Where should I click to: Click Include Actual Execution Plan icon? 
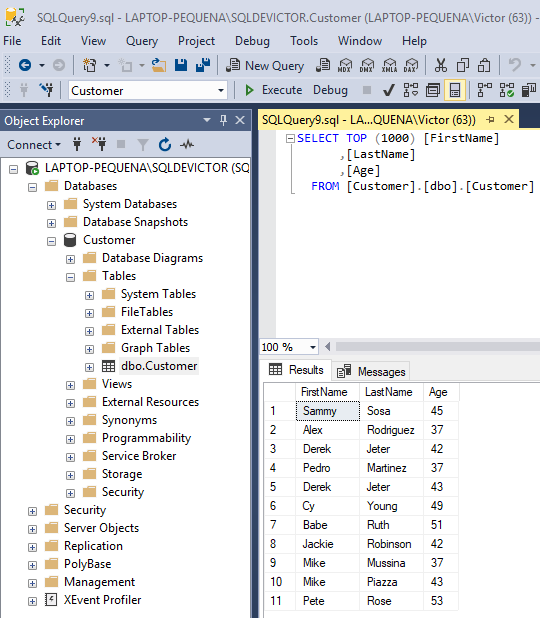click(484, 90)
